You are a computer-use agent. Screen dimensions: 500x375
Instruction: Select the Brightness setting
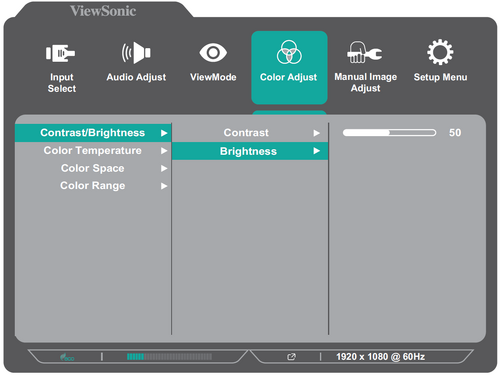click(250, 151)
